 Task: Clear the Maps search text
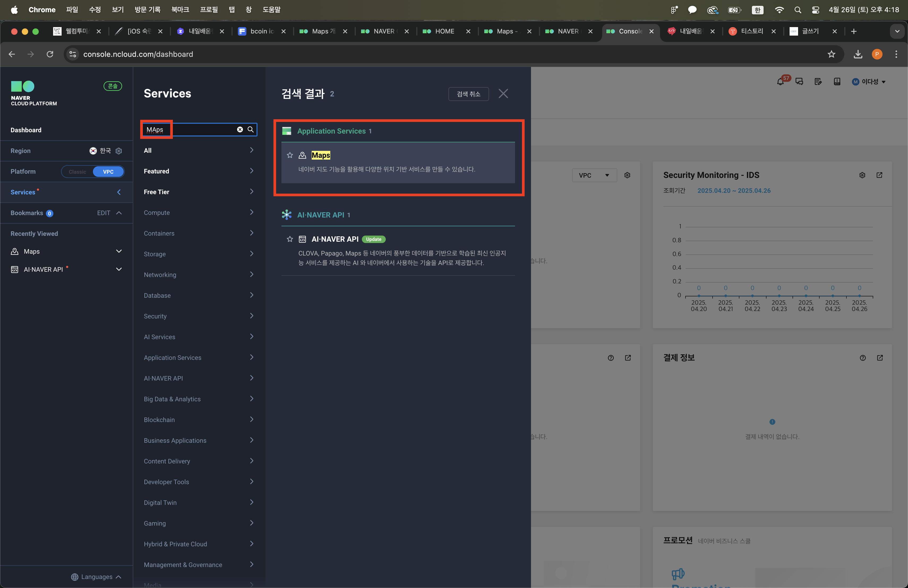click(x=240, y=129)
